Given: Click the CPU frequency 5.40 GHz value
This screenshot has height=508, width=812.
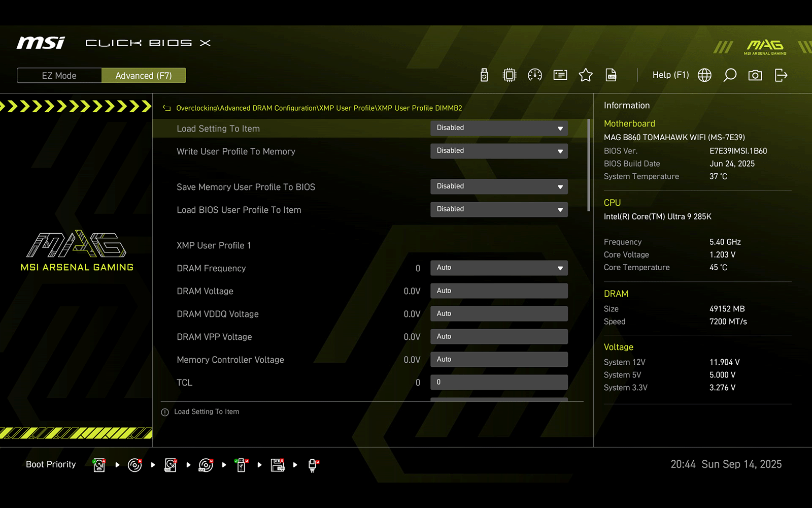Looking at the screenshot, I should click(725, 242).
